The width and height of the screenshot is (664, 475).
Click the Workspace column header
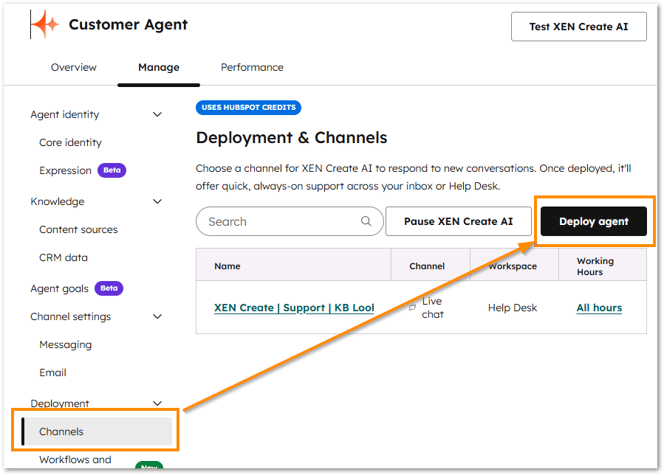[512, 266]
